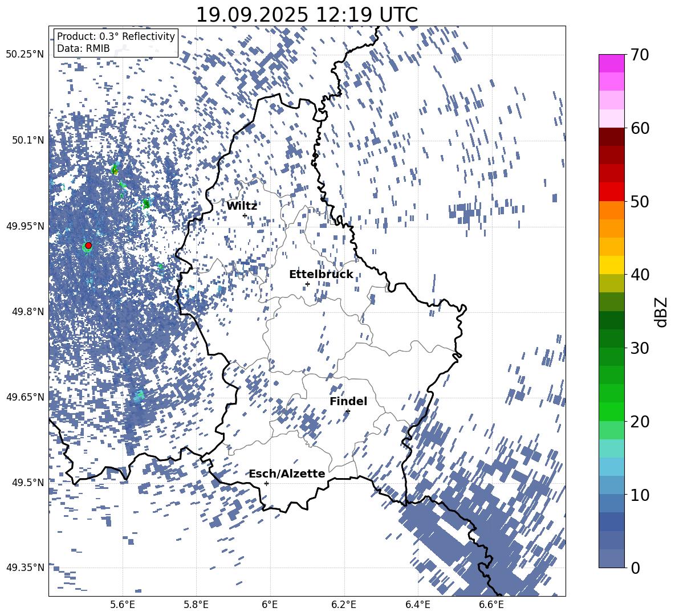Click the 50 tick on colorbar
The image size is (675, 616).
tap(640, 201)
